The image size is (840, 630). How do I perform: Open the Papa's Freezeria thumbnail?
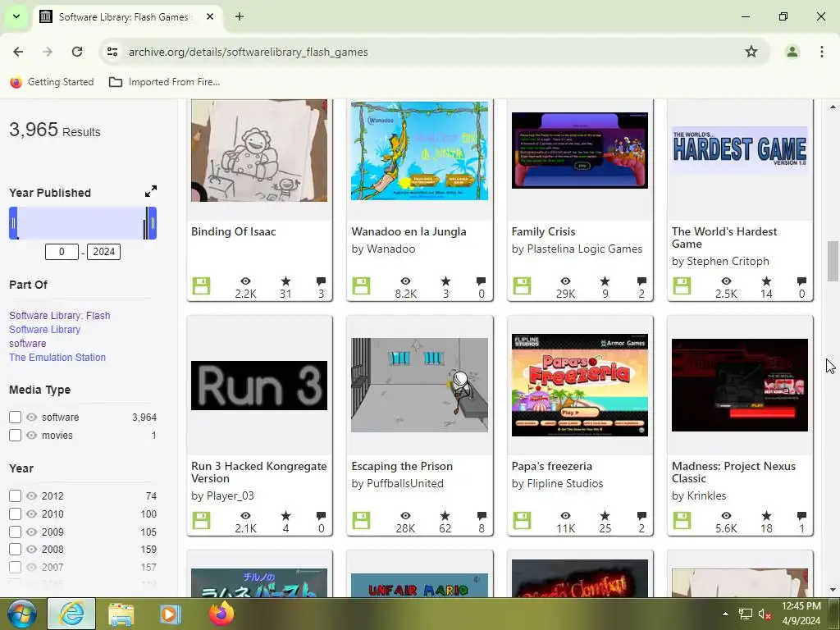pyautogui.click(x=580, y=386)
